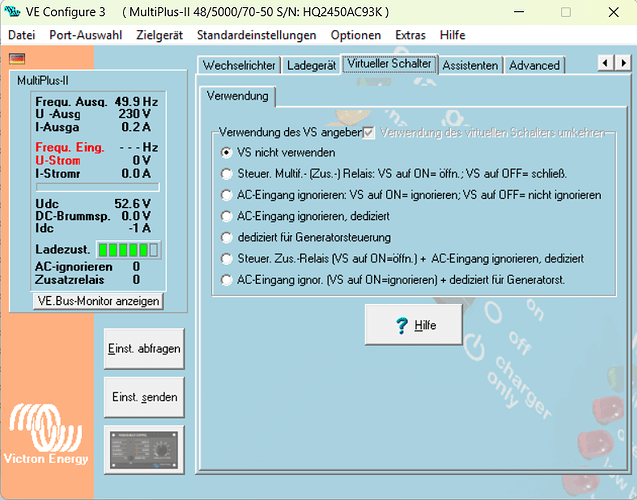Click the empty input current progress bar

pyautogui.click(x=98, y=187)
